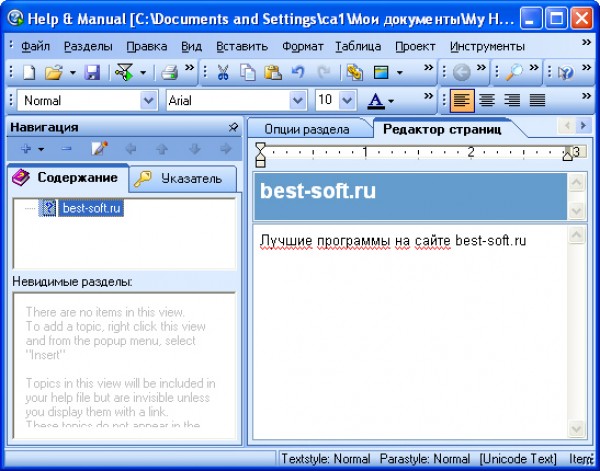Viewport: 600px width, 471px height.
Task: Switch to the Содержание tab
Action: [x=67, y=178]
